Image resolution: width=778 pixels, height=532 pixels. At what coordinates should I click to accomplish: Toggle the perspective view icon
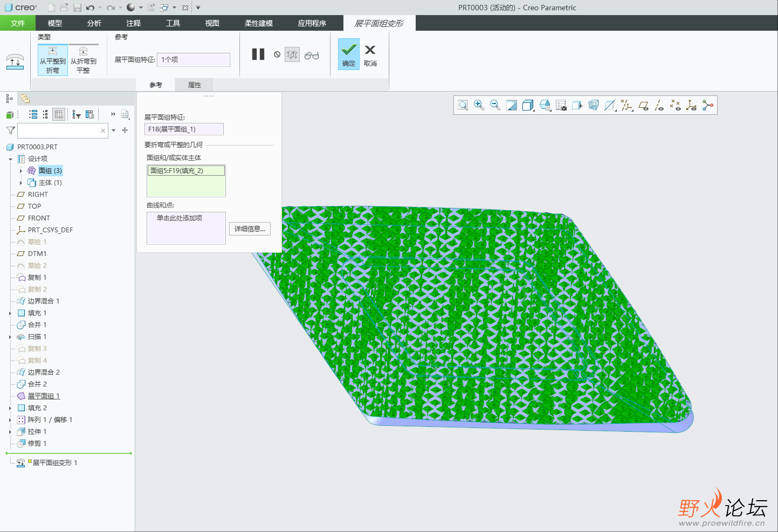(x=594, y=105)
